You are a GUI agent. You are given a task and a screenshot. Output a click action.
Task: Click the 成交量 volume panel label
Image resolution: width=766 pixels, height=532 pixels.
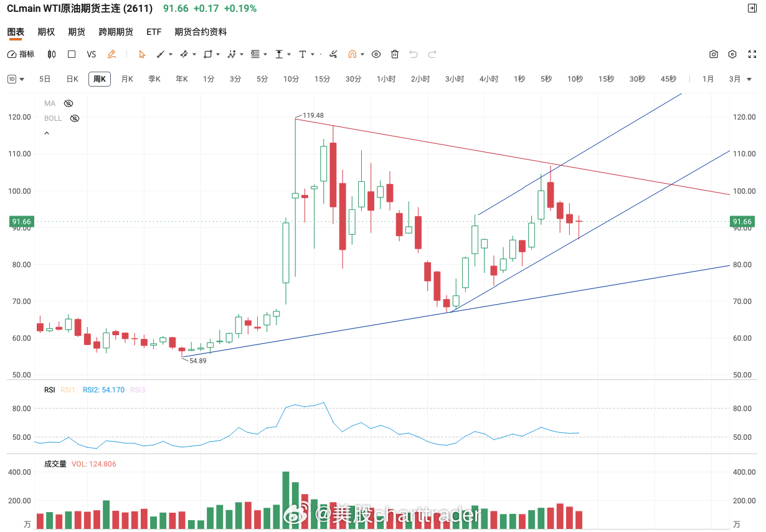point(55,464)
